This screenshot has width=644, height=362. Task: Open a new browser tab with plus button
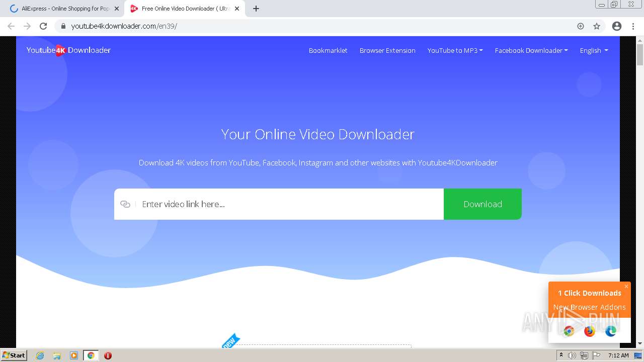256,9
